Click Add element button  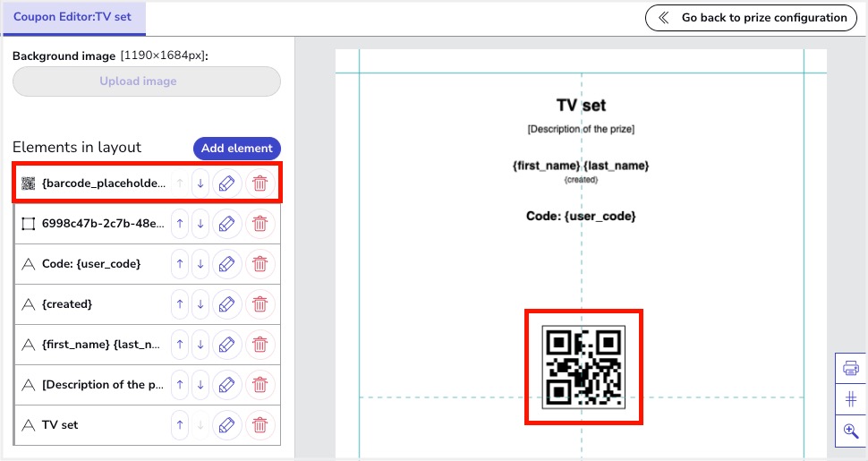pyautogui.click(x=237, y=149)
